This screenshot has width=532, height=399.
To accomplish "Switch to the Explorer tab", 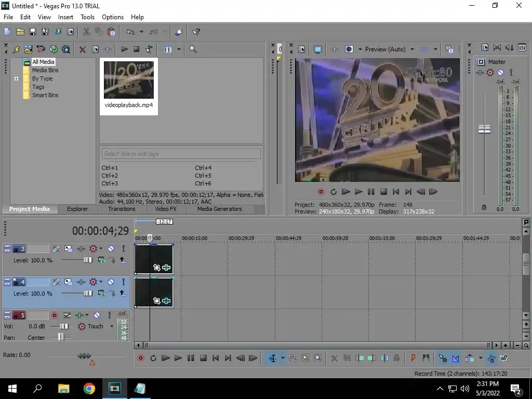I will coord(77,209).
